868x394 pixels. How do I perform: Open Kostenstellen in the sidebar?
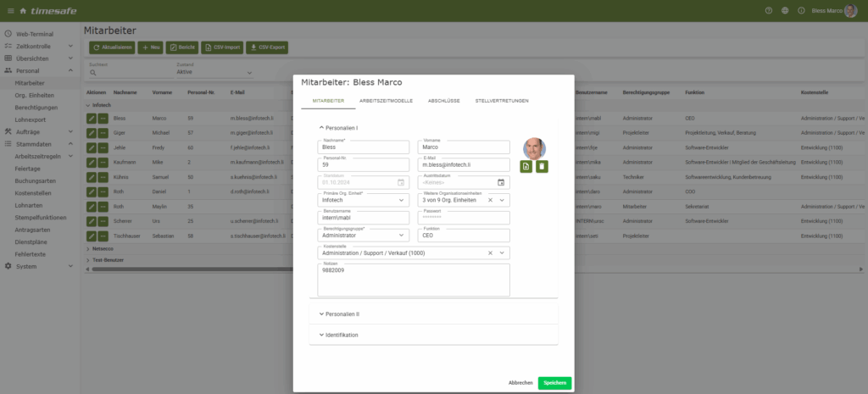pos(33,193)
